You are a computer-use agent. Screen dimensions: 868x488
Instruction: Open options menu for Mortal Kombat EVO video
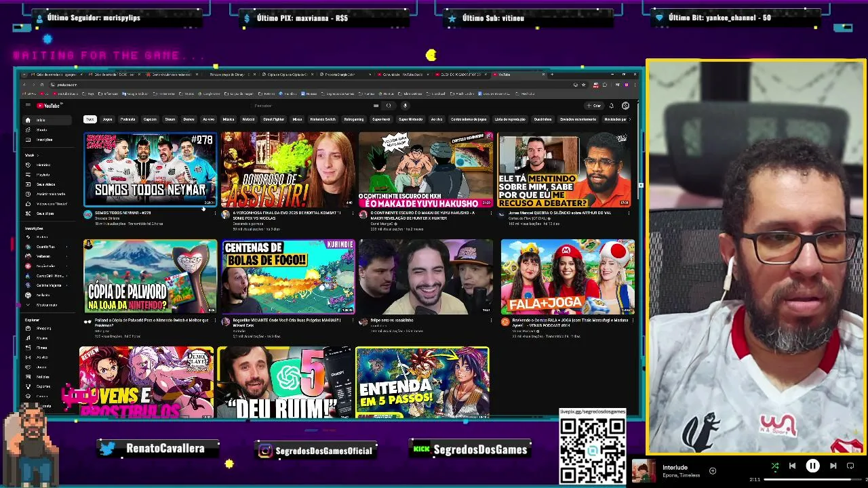click(x=353, y=213)
